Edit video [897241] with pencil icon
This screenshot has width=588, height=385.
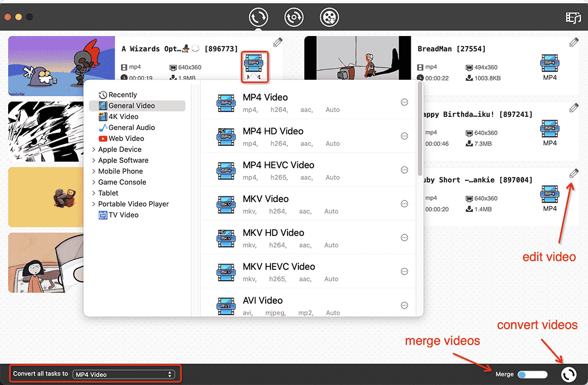[574, 108]
